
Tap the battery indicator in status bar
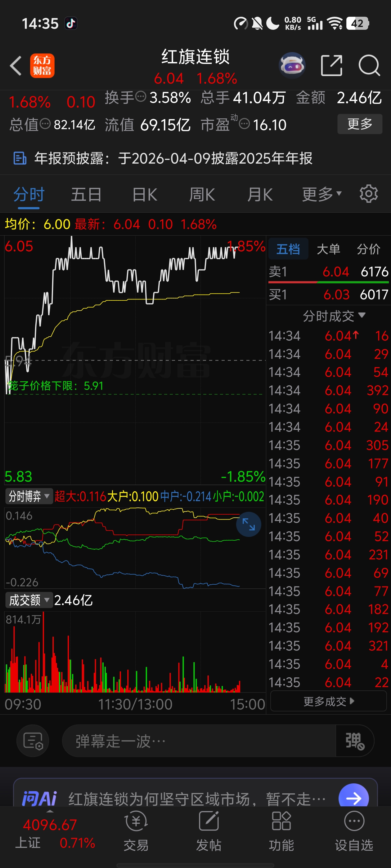click(357, 24)
